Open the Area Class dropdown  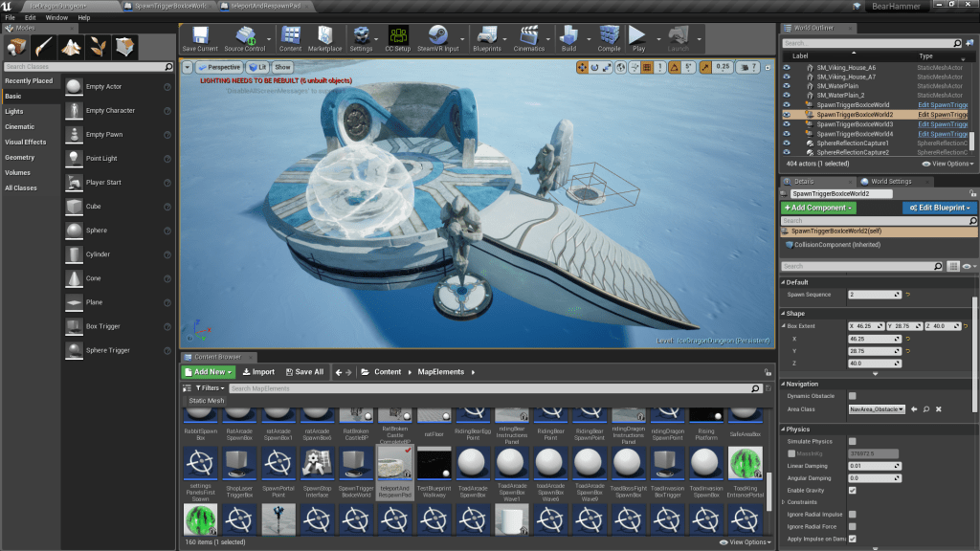[x=877, y=408]
